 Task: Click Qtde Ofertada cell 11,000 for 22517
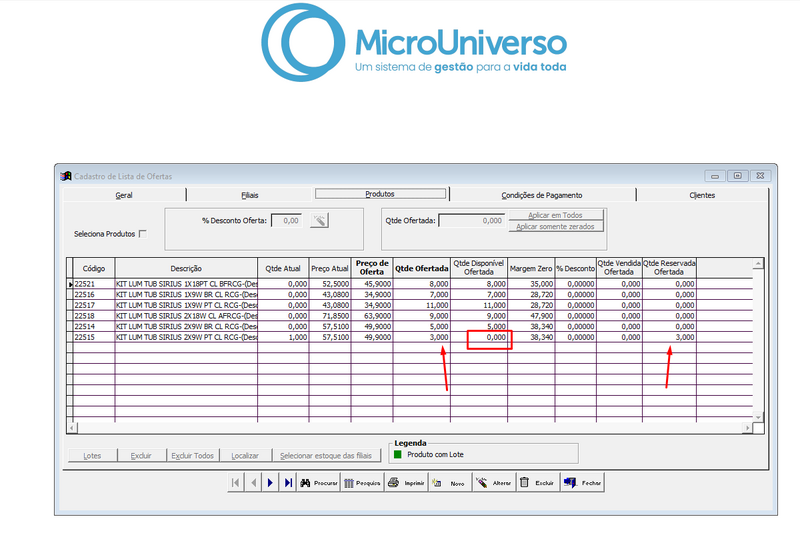421,305
